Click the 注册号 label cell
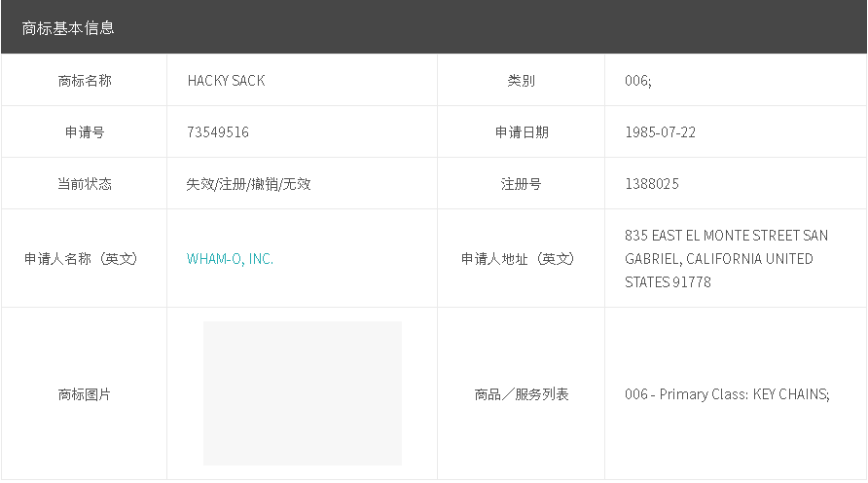Viewport: 868px width, 483px height. pyautogui.click(x=521, y=184)
